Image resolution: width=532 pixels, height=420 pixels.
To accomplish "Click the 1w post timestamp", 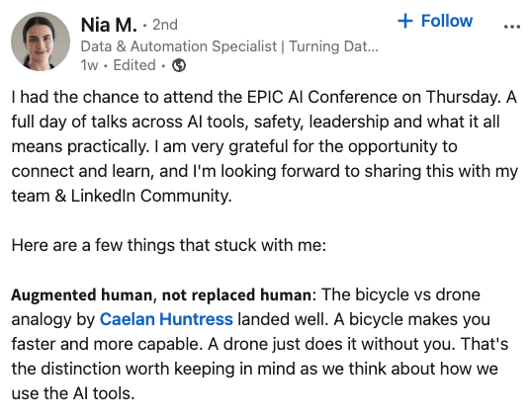I will [x=89, y=65].
